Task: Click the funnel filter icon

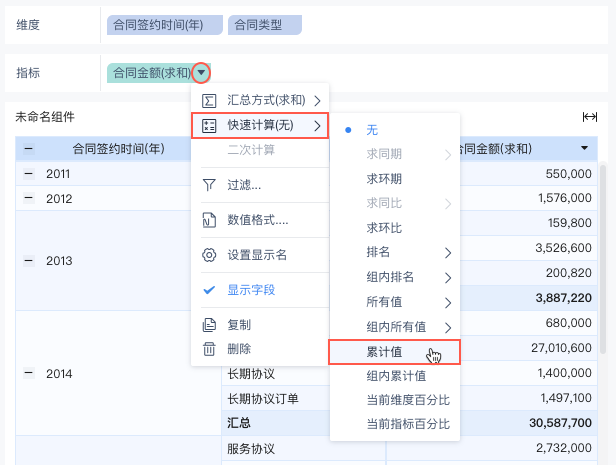Action: point(209,185)
